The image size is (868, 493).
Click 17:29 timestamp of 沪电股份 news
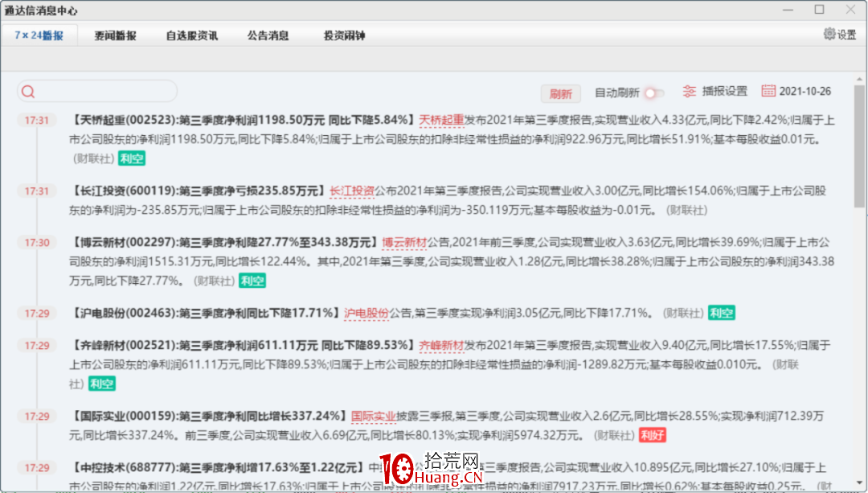pyautogui.click(x=36, y=314)
